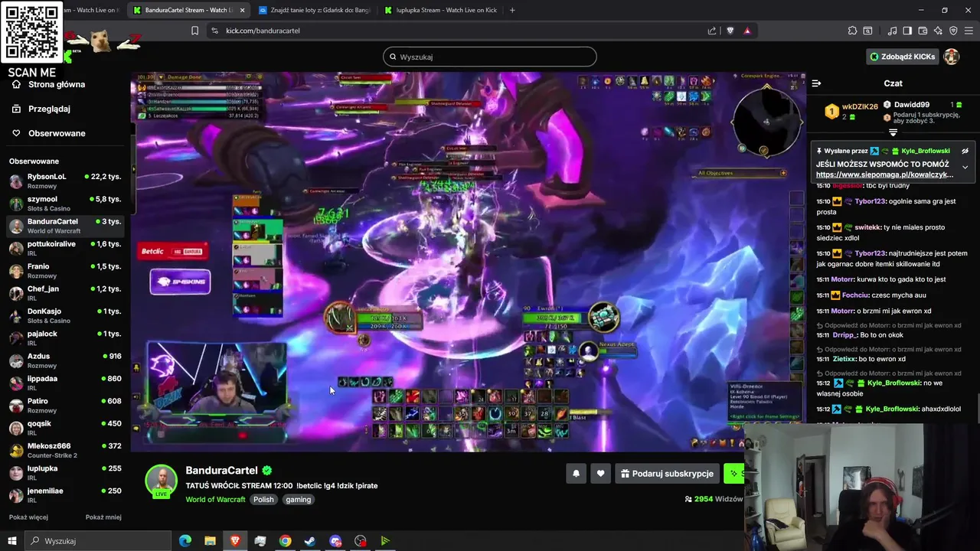Image resolution: width=980 pixels, height=551 pixels.
Task: Bookmark this page with the bookmark icon
Action: tap(194, 31)
